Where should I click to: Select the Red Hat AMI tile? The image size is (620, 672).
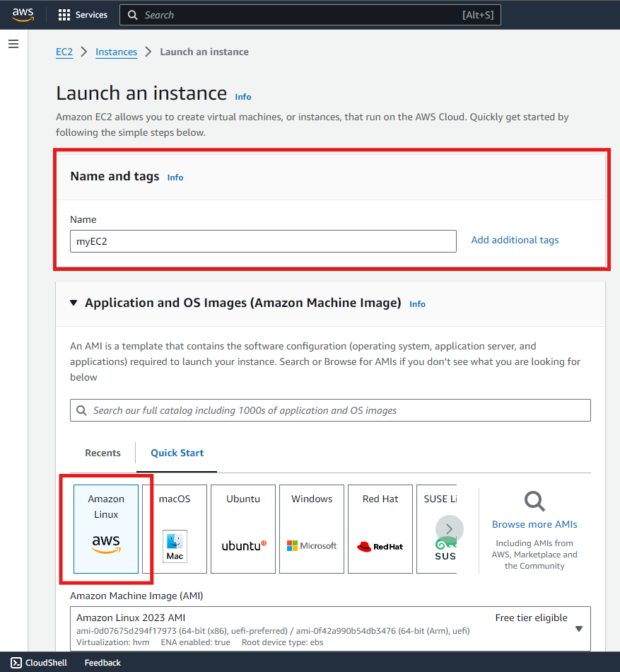[380, 528]
